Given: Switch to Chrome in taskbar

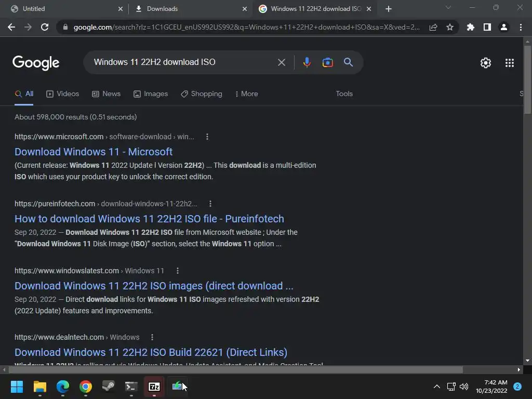Looking at the screenshot, I should [86, 387].
